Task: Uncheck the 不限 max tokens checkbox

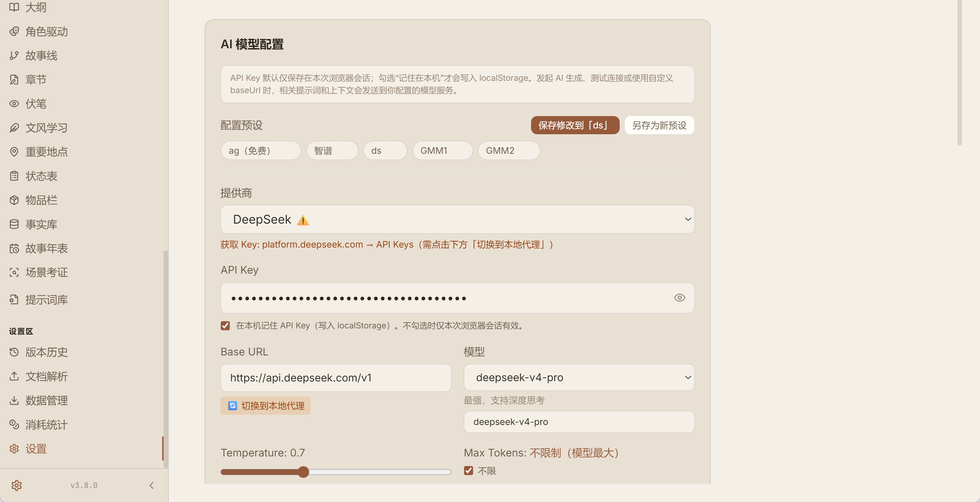Action: (468, 471)
